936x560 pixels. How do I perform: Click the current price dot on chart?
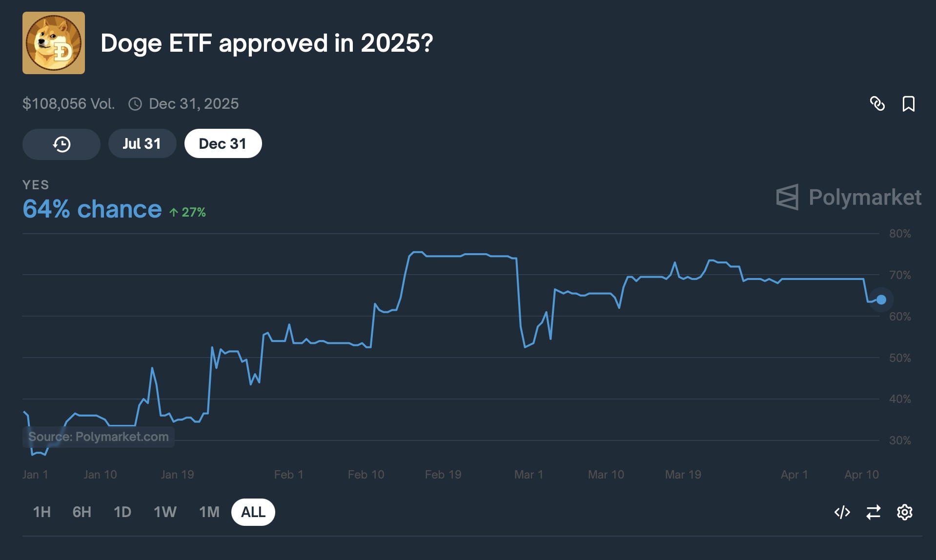click(881, 300)
